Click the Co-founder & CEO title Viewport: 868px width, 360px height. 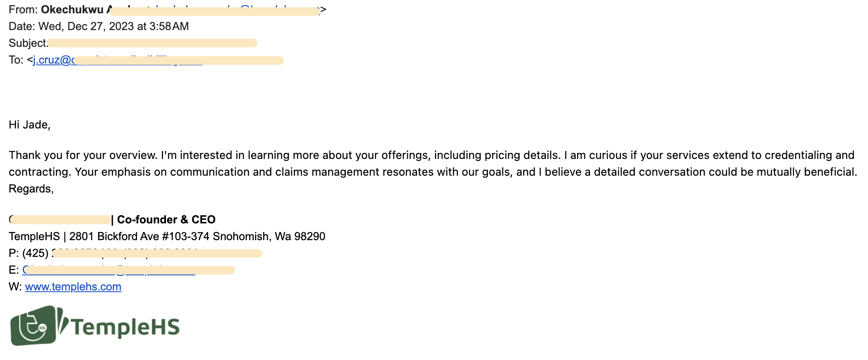pyautogui.click(x=166, y=220)
